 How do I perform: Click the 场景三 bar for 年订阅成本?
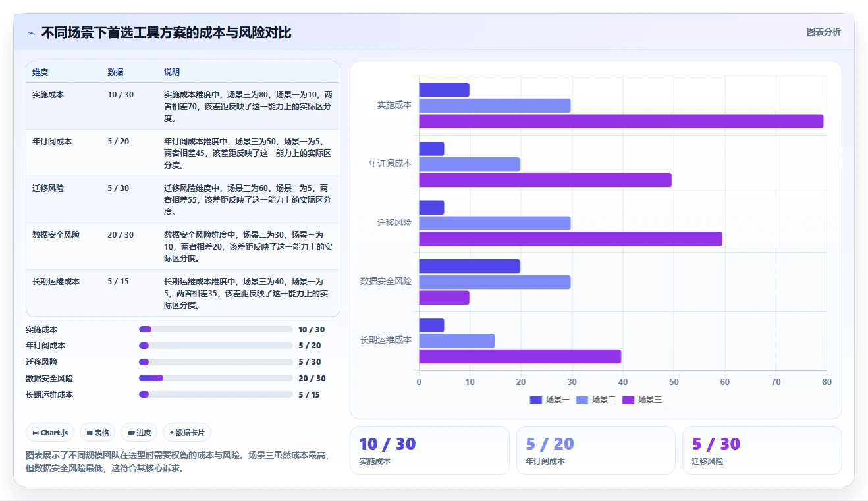pos(545,180)
